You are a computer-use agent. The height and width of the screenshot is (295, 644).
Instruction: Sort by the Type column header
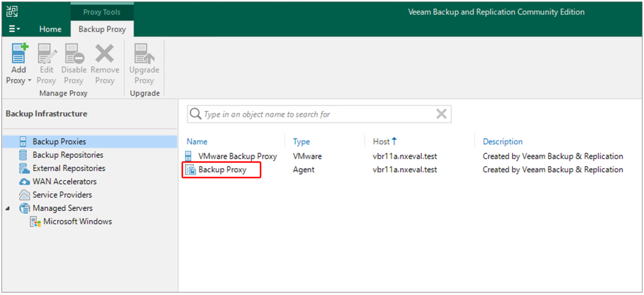click(302, 142)
